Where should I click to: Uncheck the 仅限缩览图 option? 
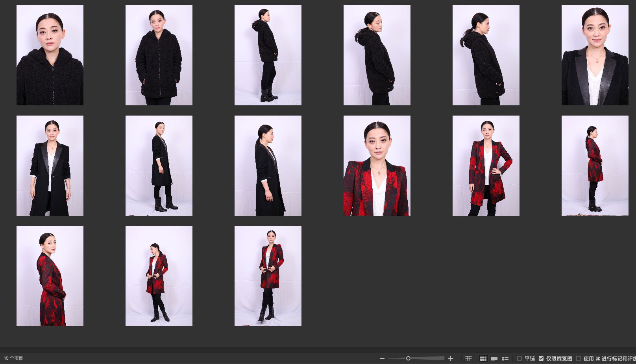[x=541, y=358]
